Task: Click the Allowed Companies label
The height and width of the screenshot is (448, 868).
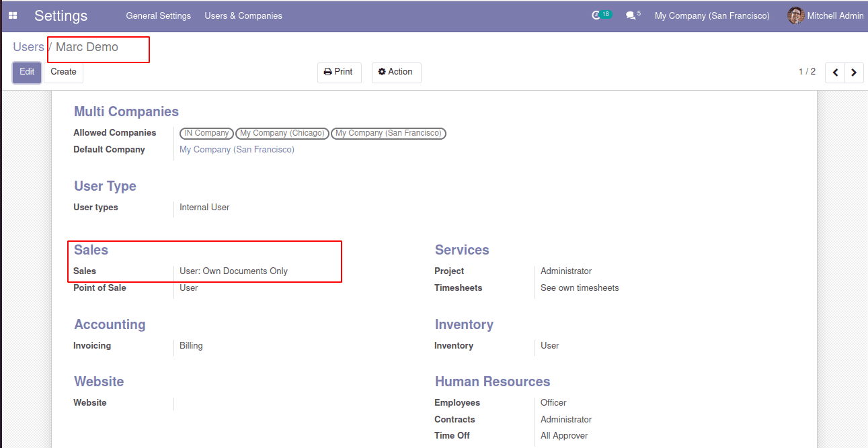Action: point(114,133)
